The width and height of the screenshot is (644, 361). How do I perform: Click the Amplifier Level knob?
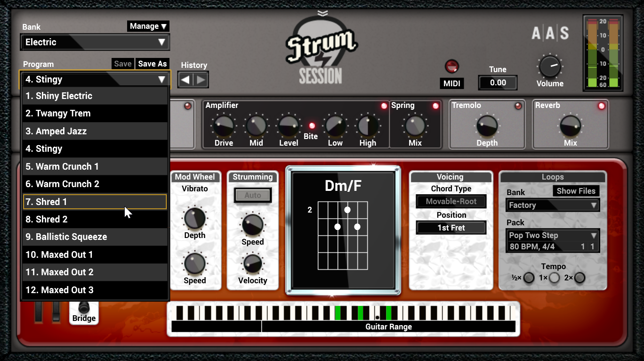289,126
